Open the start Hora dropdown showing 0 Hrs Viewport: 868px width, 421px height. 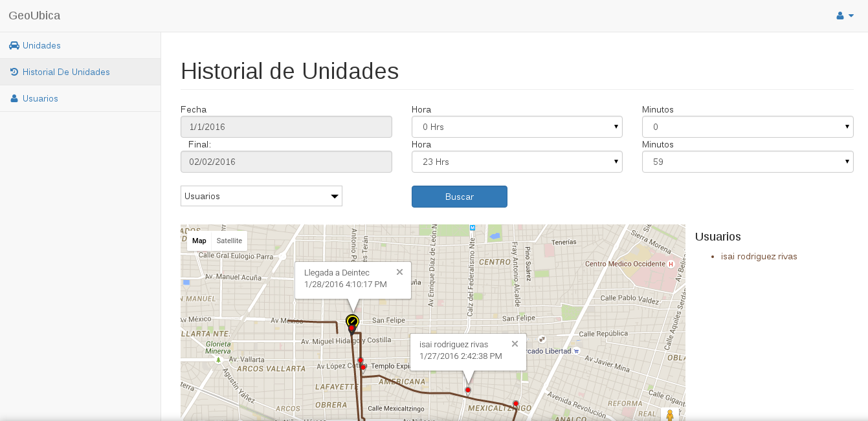[517, 127]
